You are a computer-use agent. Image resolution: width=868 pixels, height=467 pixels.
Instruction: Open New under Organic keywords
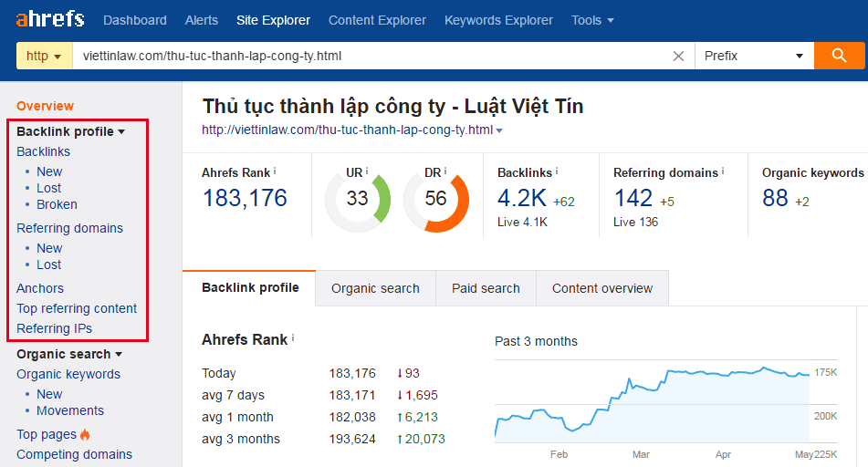tap(49, 394)
